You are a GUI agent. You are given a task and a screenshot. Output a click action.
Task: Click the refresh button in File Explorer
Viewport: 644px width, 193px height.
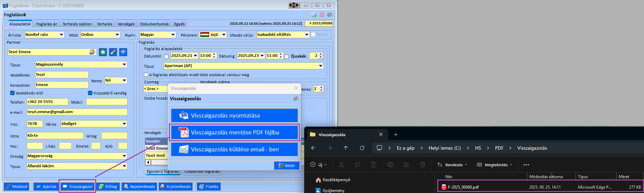(362, 148)
